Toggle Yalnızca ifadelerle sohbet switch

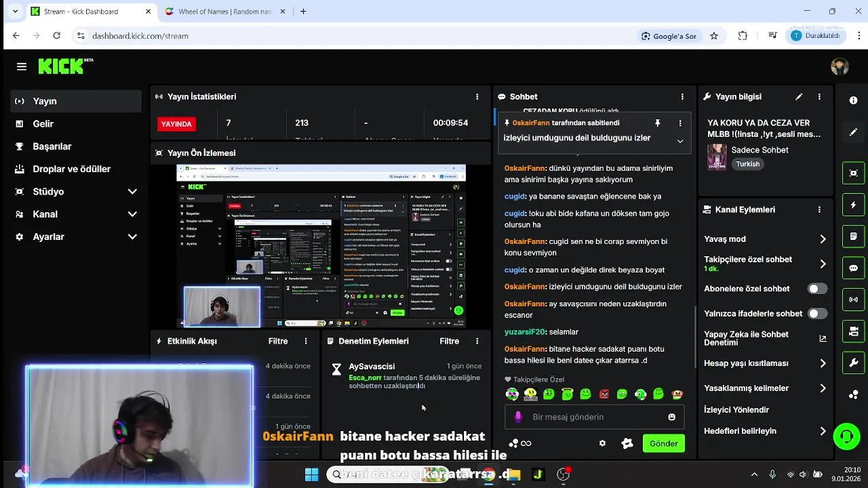[817, 314]
